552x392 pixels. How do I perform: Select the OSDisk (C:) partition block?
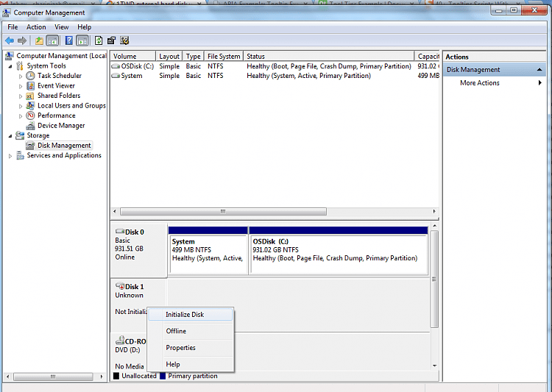pos(339,250)
